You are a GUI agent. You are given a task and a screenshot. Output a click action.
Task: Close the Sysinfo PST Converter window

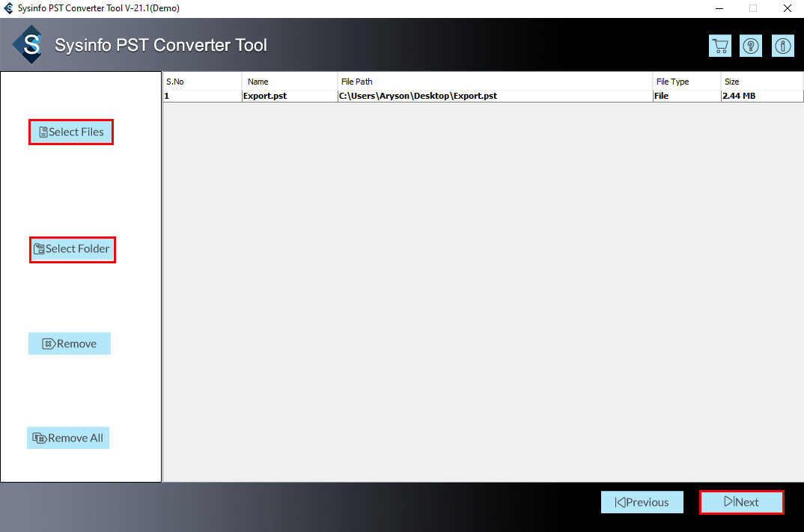[787, 8]
